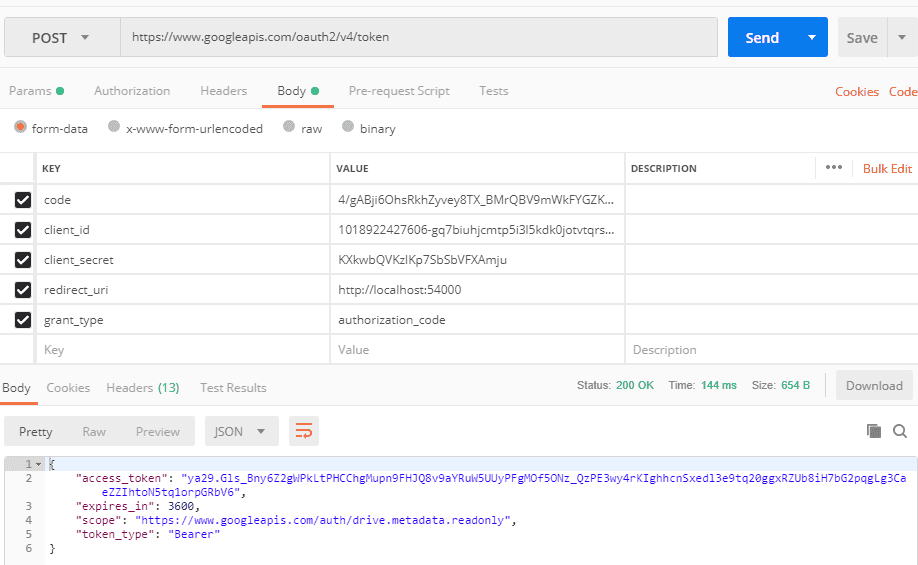Open the Code link at top right
Viewport: 918px width, 565px height.
tap(903, 91)
